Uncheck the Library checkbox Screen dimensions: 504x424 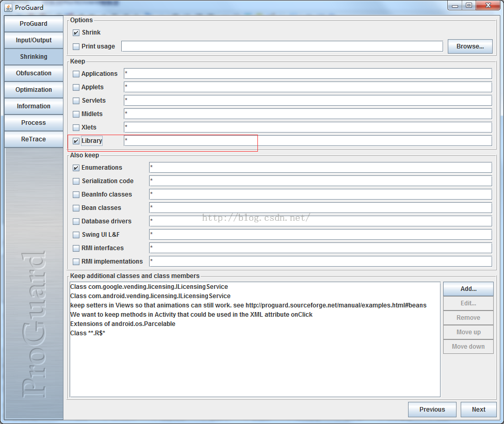tap(76, 141)
